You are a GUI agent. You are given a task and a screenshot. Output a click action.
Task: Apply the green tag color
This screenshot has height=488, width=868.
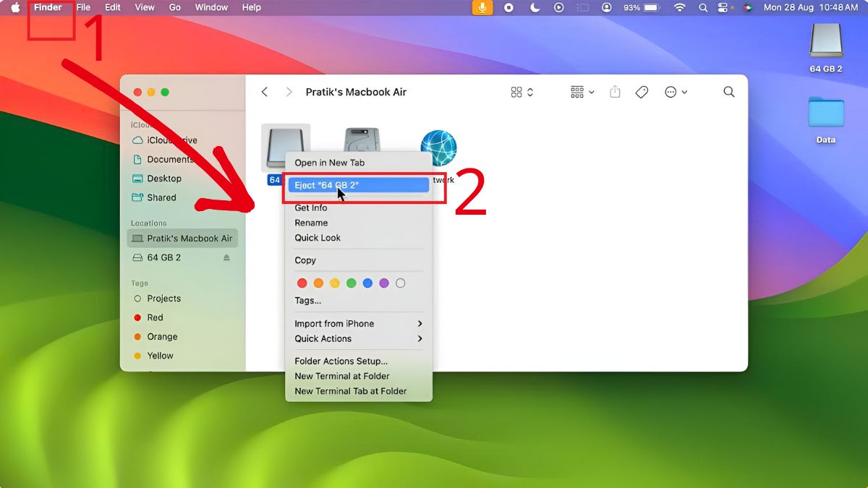[351, 283]
